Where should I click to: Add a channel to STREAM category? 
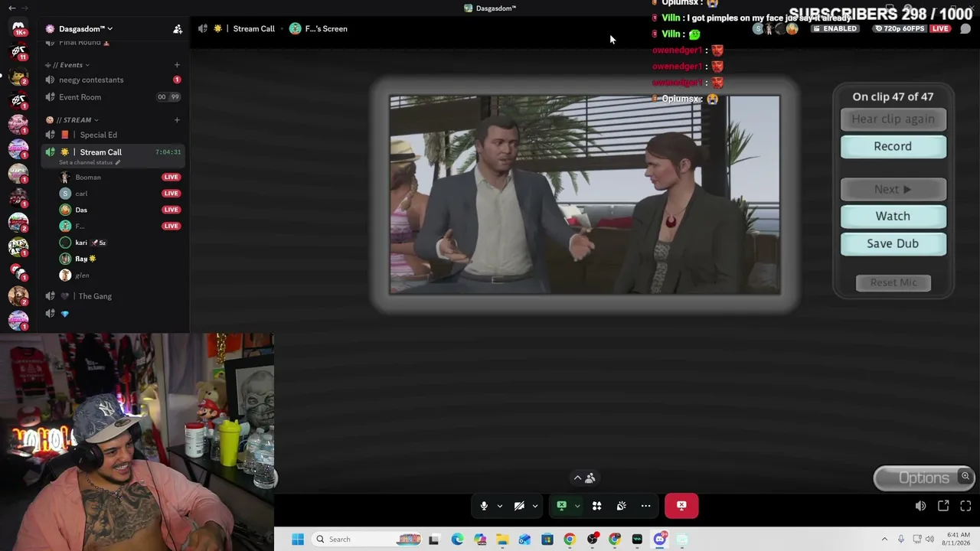click(x=177, y=120)
